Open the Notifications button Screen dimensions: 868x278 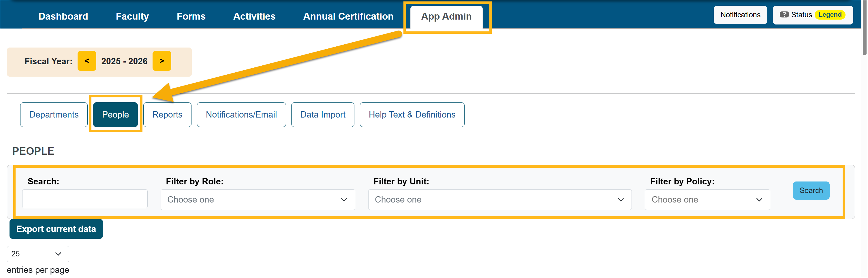[740, 15]
